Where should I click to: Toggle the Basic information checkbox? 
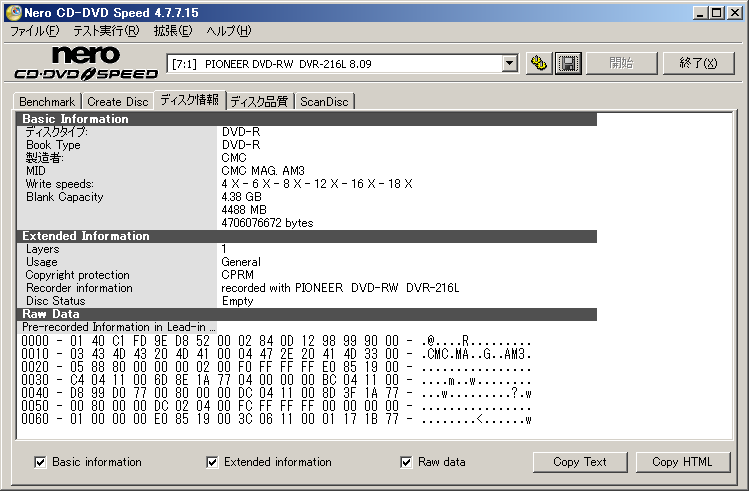[x=41, y=462]
